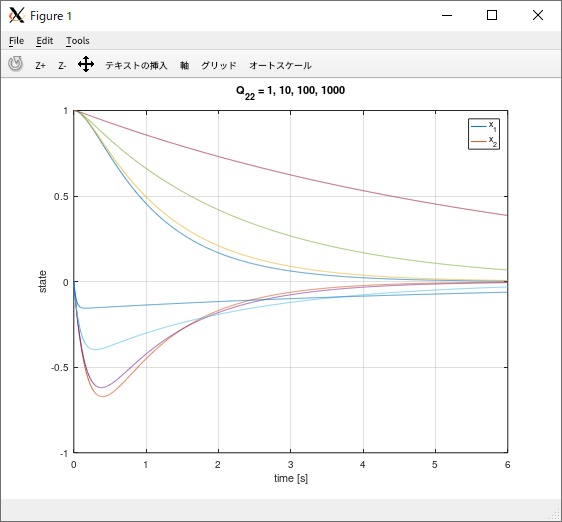Click the state y-axis label
The image size is (562, 522).
(x=42, y=282)
